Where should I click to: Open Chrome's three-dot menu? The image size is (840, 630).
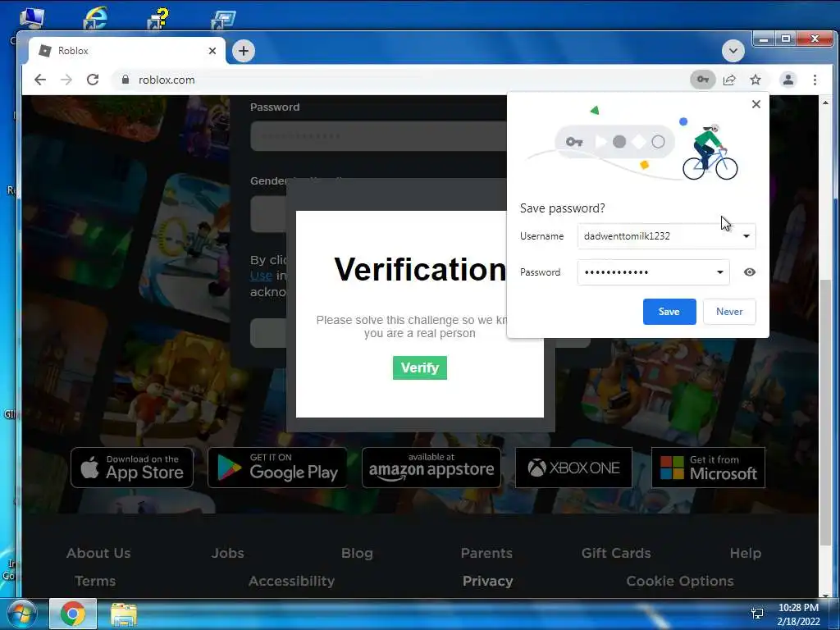[x=815, y=80]
